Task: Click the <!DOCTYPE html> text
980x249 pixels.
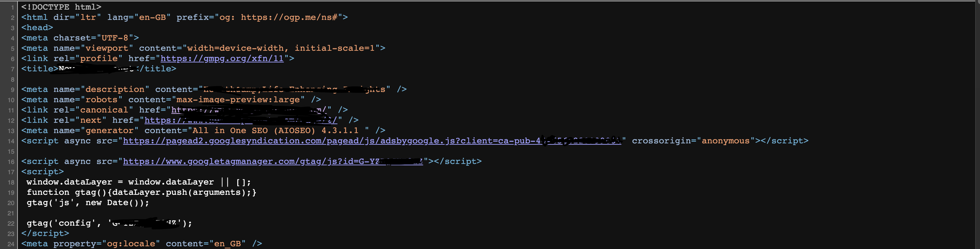Action: click(61, 7)
